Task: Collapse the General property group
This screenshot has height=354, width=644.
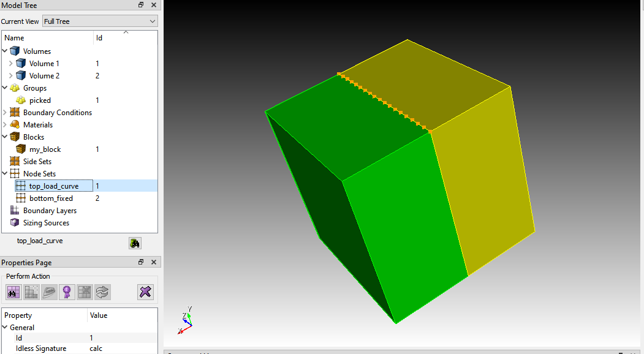Action: click(5, 327)
